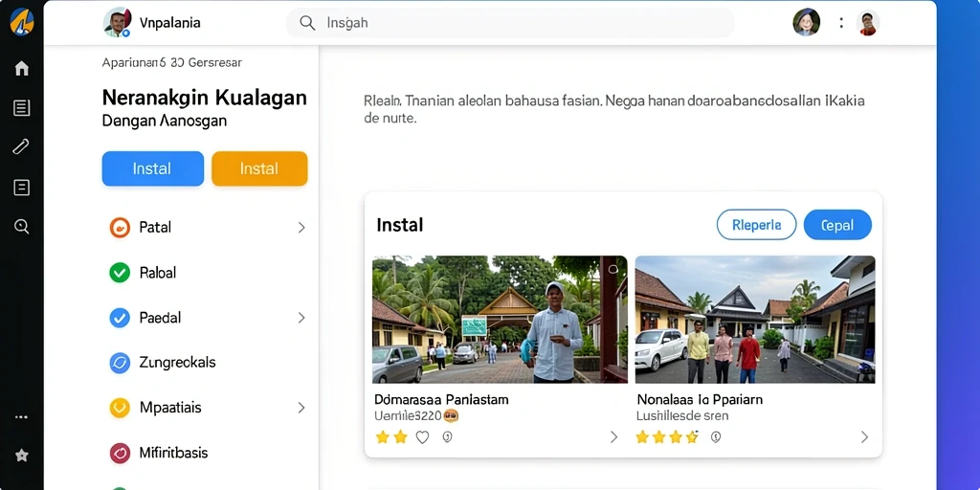This screenshot has height=490, width=980.
Task: Set star rating on Domarasaa Panlastam card
Action: pyautogui.click(x=391, y=437)
